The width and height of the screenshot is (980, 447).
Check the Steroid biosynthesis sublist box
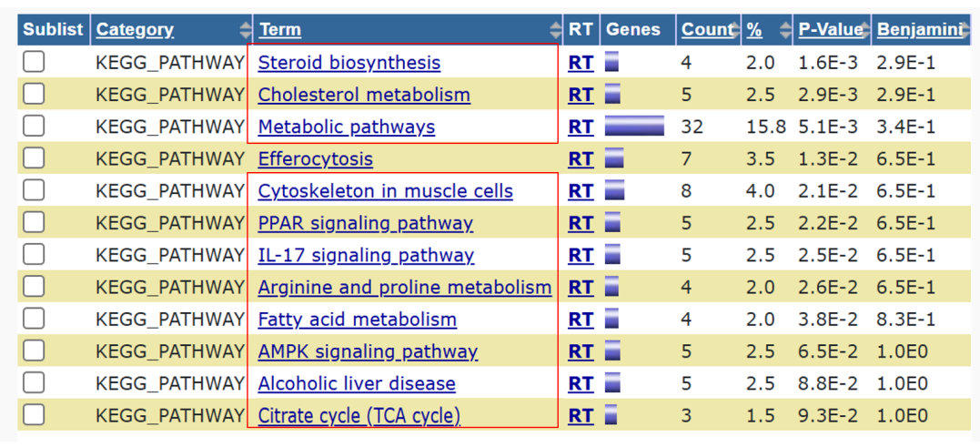pyautogui.click(x=34, y=62)
